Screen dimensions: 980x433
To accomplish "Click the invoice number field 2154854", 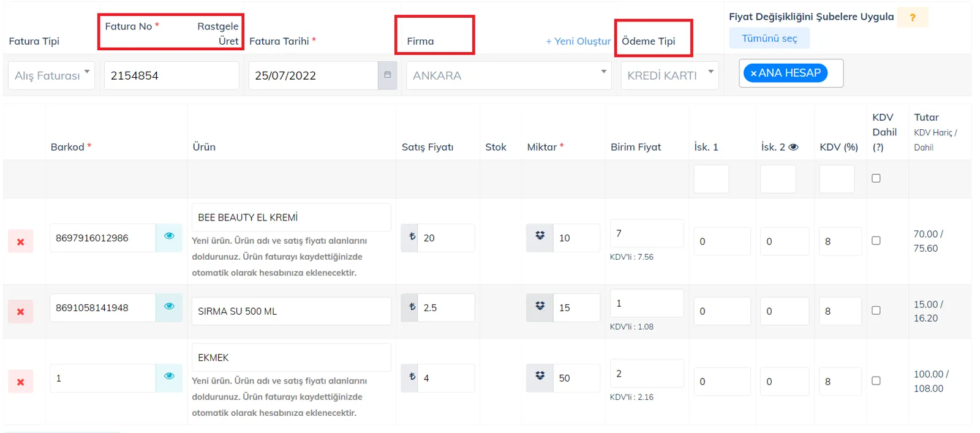I will [x=171, y=75].
